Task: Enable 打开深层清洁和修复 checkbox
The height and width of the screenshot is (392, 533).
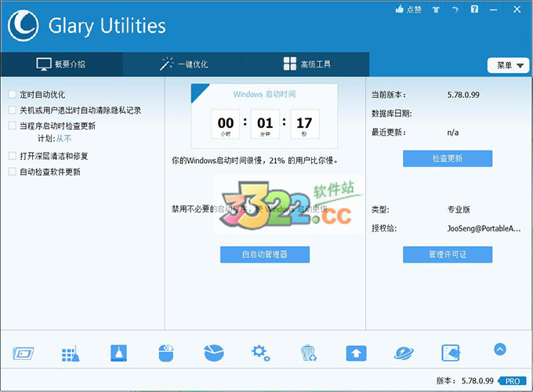Action: (x=13, y=156)
